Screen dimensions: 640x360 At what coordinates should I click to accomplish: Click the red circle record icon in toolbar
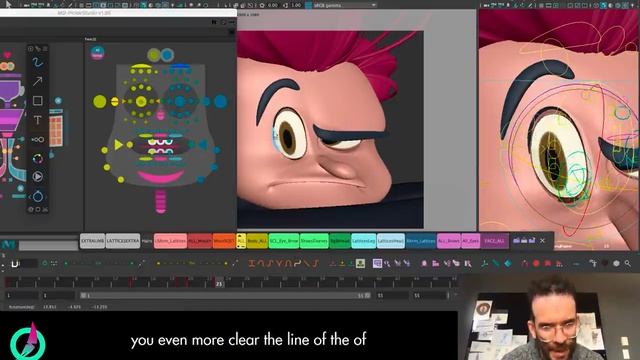[x=536, y=264]
